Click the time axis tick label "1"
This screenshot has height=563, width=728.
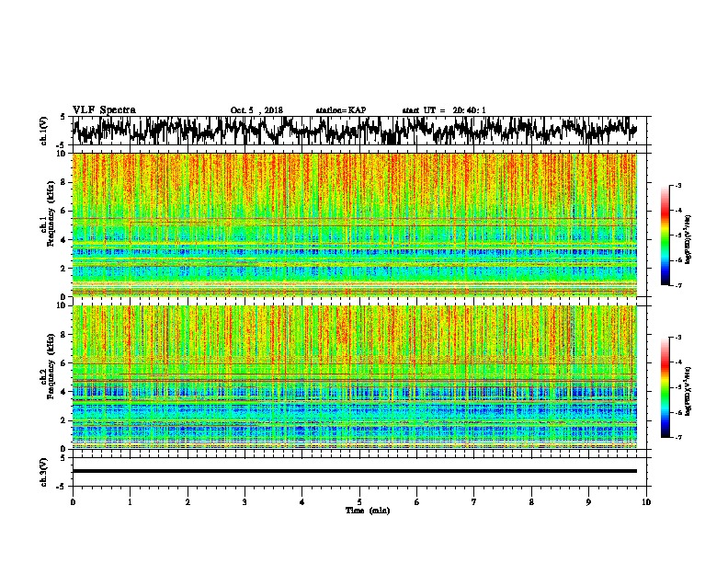[130, 502]
